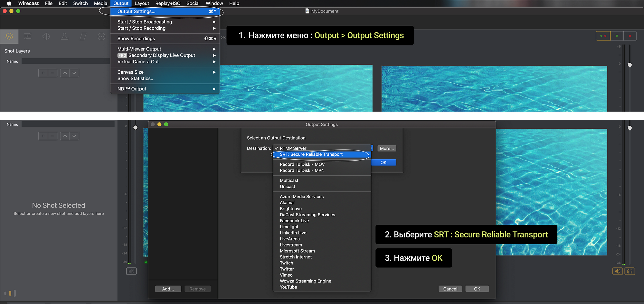This screenshot has width=644, height=304.
Task: Remove layer with lower minus button
Action: [x=52, y=136]
